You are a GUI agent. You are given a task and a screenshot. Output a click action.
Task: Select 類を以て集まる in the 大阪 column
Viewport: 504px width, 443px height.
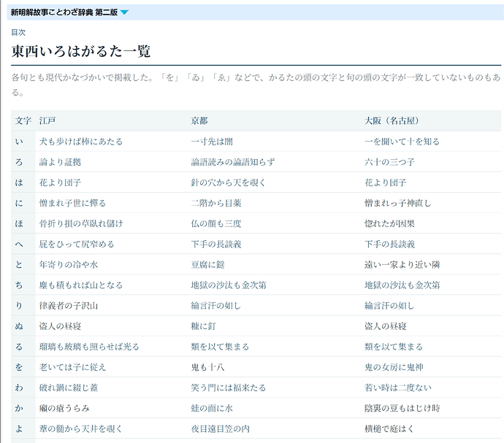394,347
